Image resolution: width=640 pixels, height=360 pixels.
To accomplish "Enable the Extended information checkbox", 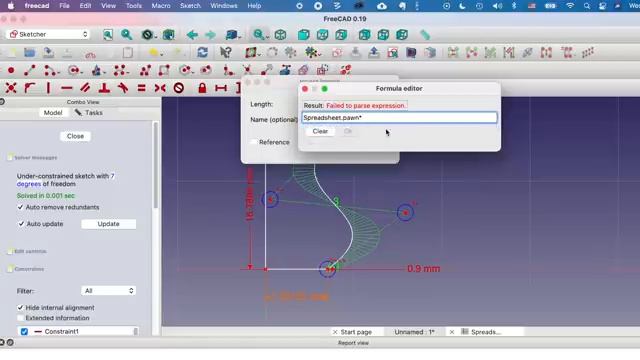I will [20, 318].
